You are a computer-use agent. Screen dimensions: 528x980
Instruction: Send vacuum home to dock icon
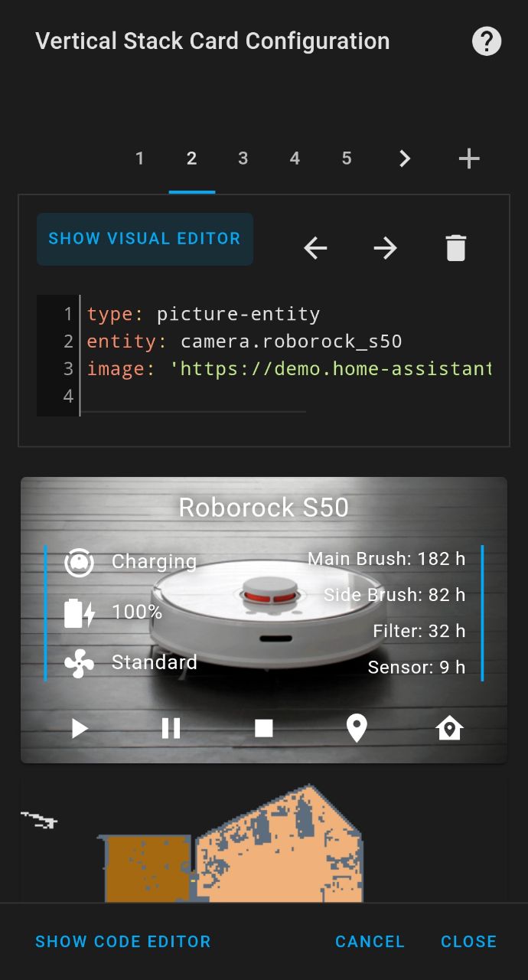click(449, 728)
